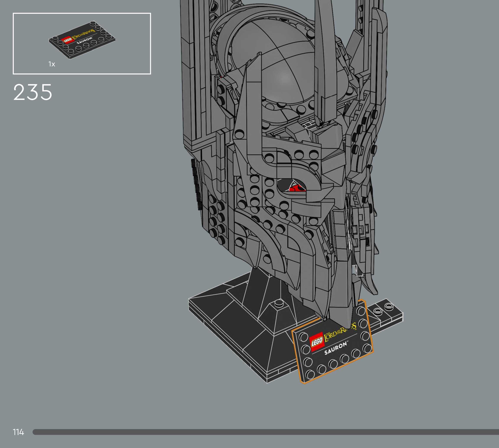Click the LEGO logo on highlighted nameplate

tap(317, 341)
